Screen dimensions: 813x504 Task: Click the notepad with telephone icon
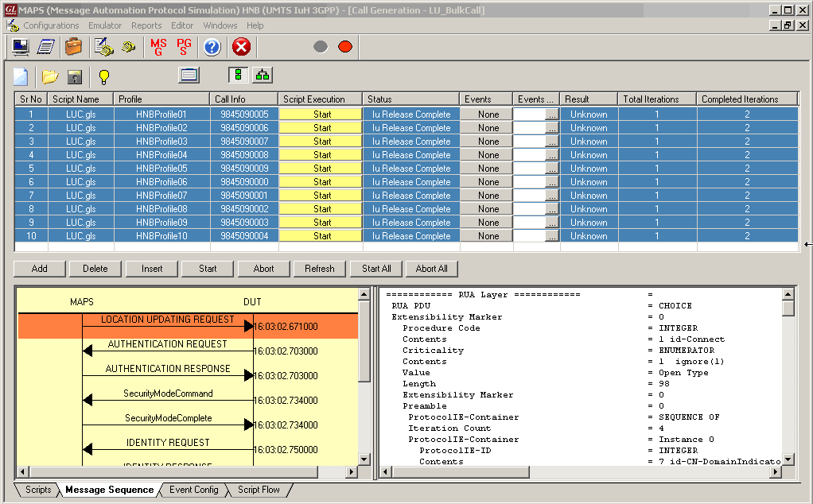pos(103,47)
